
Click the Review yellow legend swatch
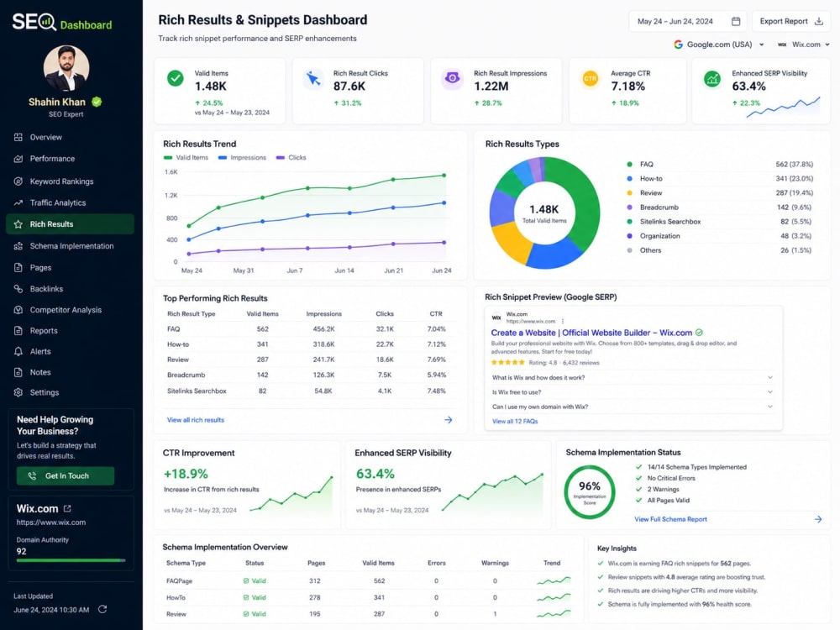[x=629, y=193]
